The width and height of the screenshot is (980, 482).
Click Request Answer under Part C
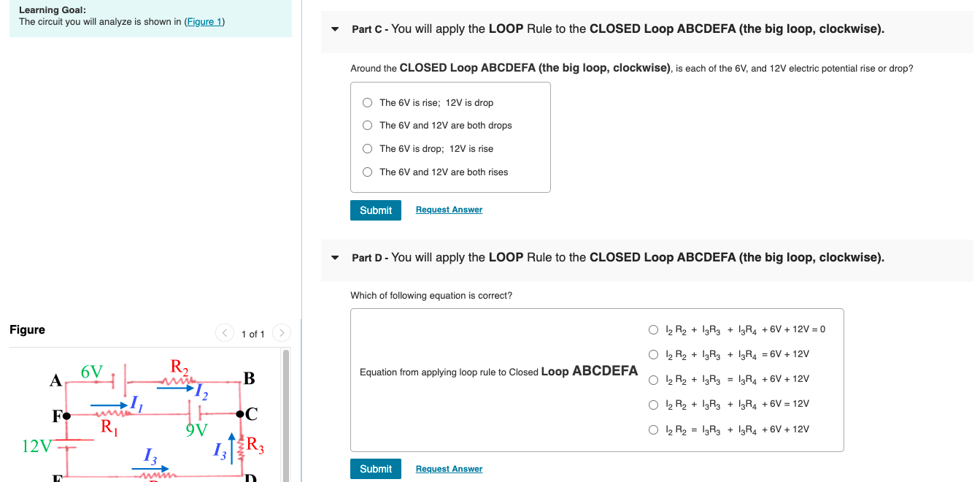[x=448, y=210]
